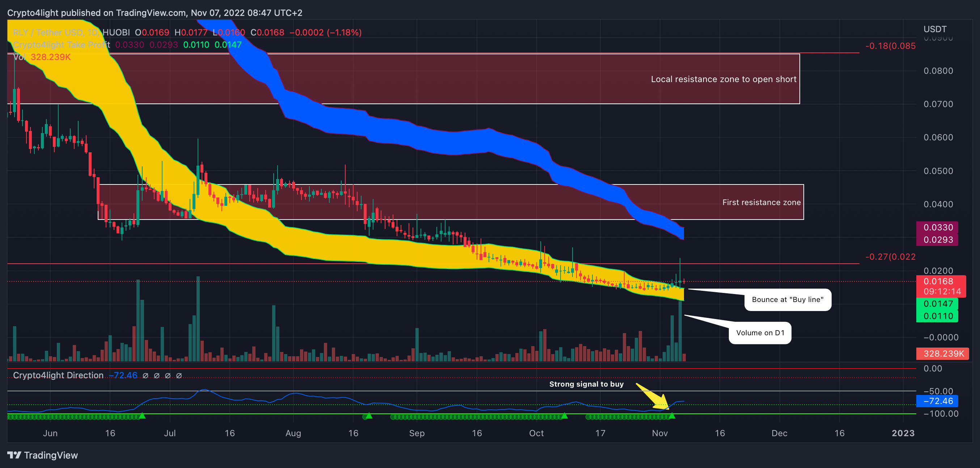
Task: Click the countdown timer 09:12:14
Action: [942, 292]
